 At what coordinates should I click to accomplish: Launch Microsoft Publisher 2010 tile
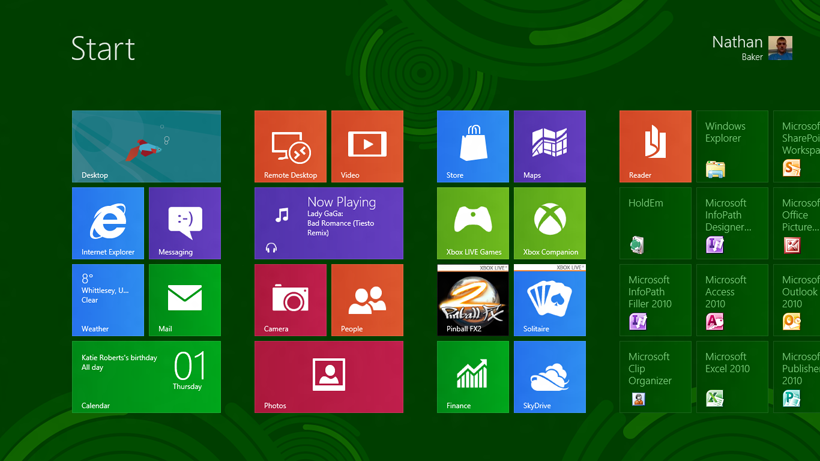click(796, 377)
